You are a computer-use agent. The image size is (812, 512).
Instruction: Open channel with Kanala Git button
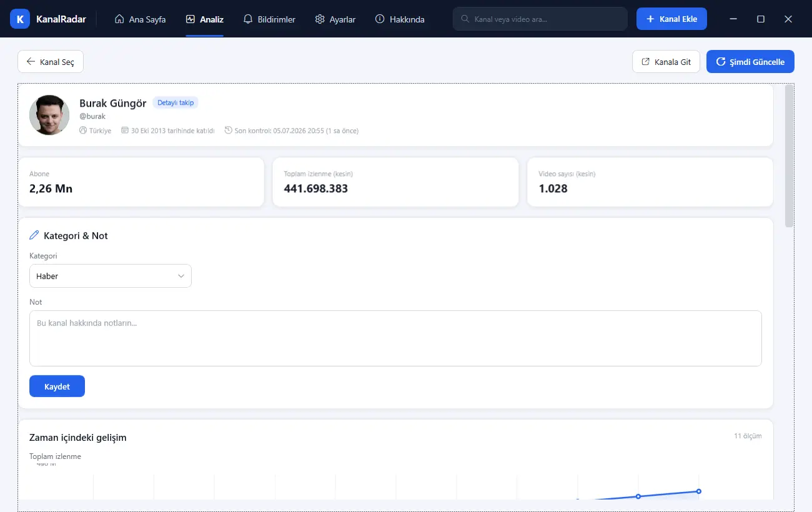point(666,62)
